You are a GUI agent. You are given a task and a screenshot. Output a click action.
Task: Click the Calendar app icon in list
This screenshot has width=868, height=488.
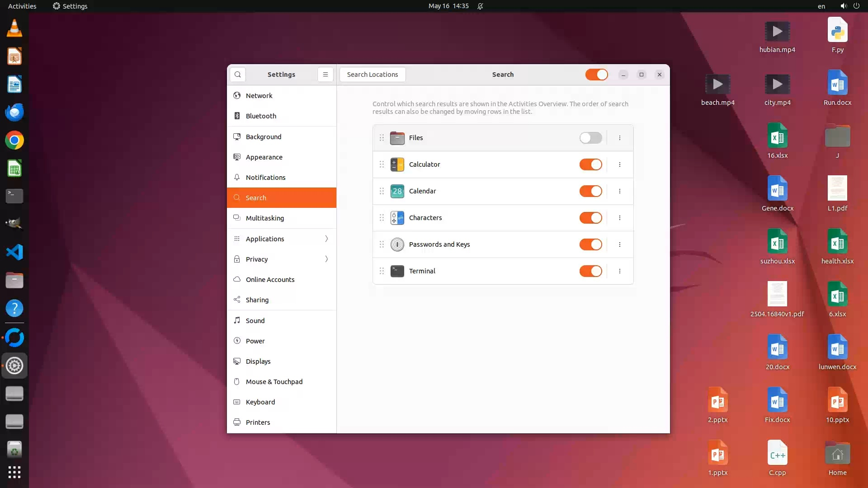coord(397,191)
